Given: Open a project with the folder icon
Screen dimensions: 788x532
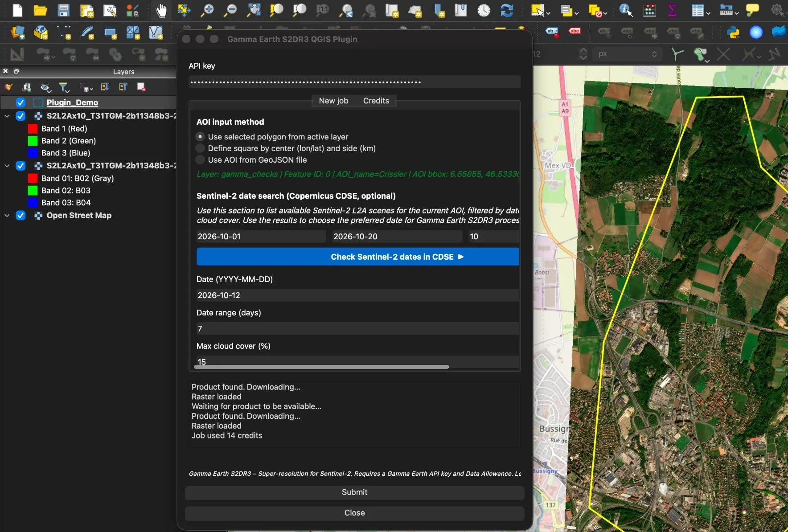Looking at the screenshot, I should pyautogui.click(x=41, y=10).
